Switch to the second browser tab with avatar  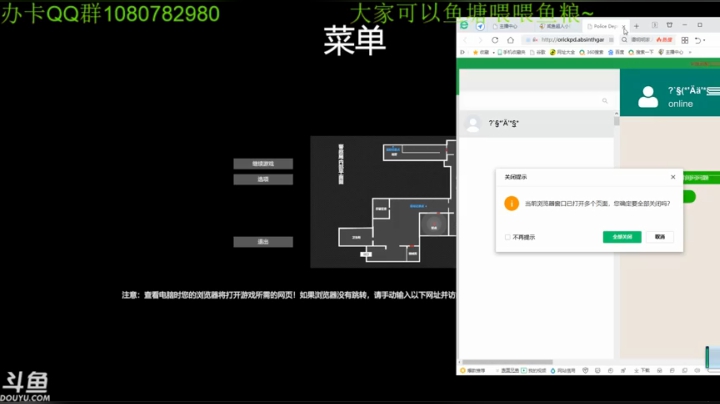click(x=557, y=26)
